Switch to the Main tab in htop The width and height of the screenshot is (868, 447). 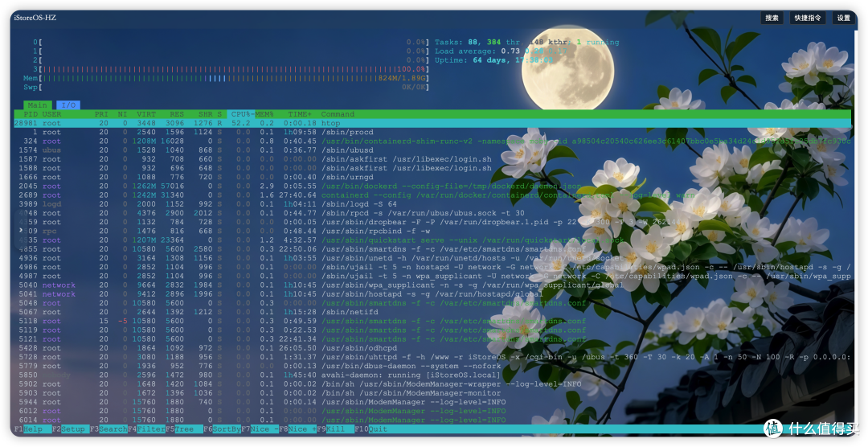37,105
